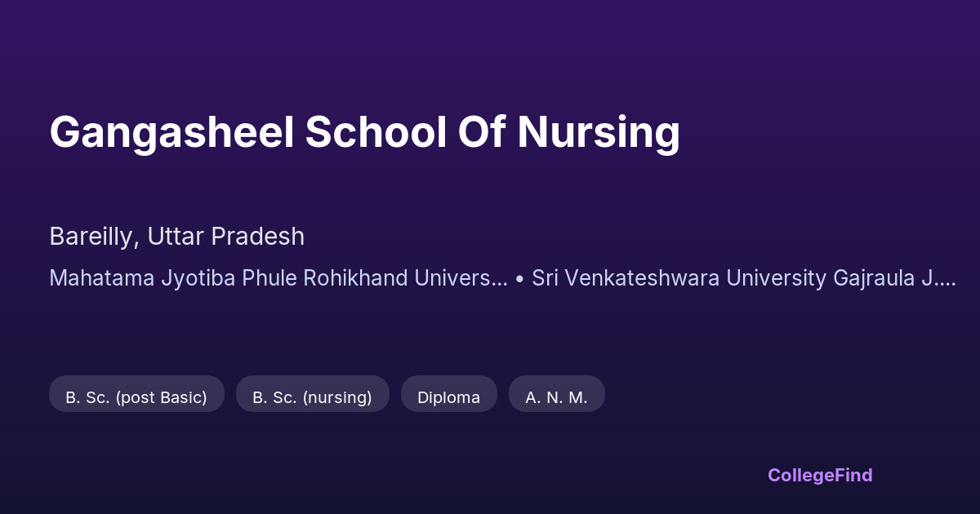The image size is (980, 514).
Task: Open Mahatama Jyotiba Phule Rohikhand University affiliation
Action: tap(278, 278)
